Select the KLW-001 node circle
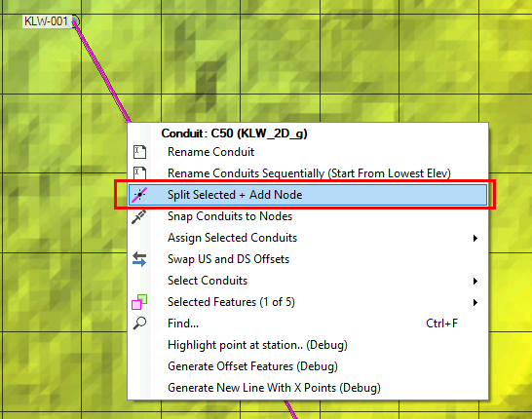This screenshot has height=419, width=532. pyautogui.click(x=75, y=21)
